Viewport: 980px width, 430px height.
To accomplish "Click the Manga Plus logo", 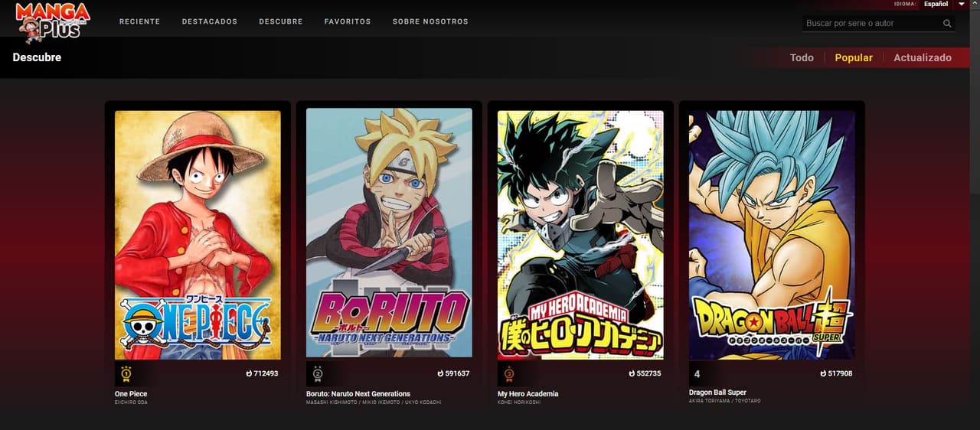I will (x=53, y=22).
